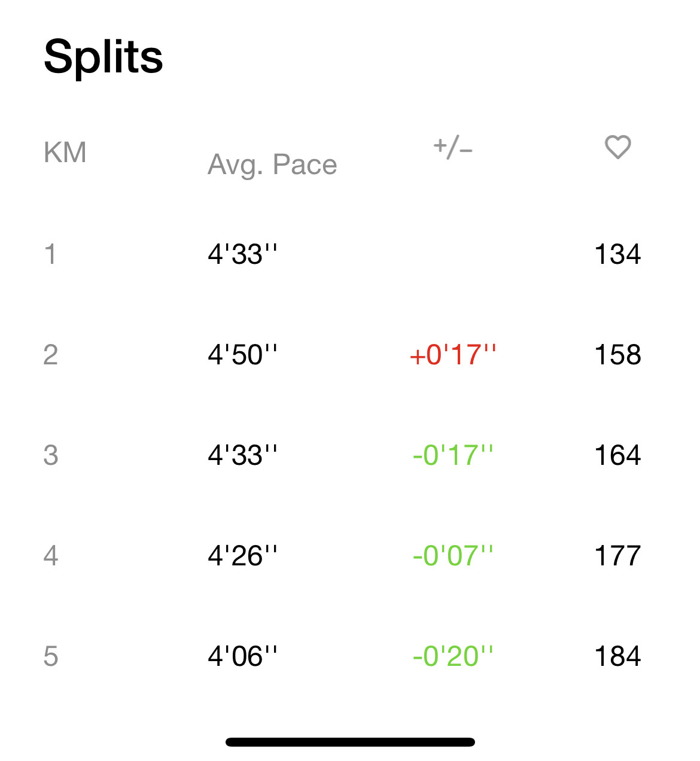This screenshot has width=700, height=761.
Task: Tap the Avg. Pace column header
Action: pos(272,165)
